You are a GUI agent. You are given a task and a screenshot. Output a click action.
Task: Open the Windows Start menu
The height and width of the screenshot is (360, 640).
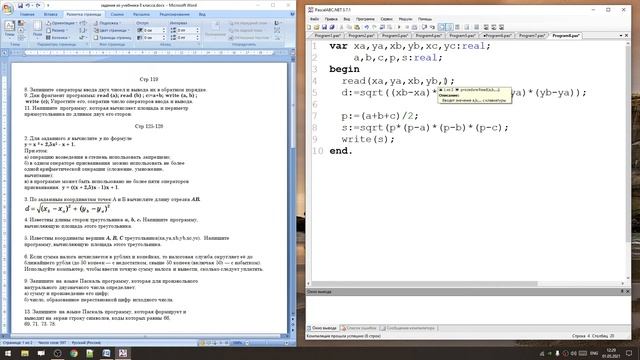tap(8, 353)
